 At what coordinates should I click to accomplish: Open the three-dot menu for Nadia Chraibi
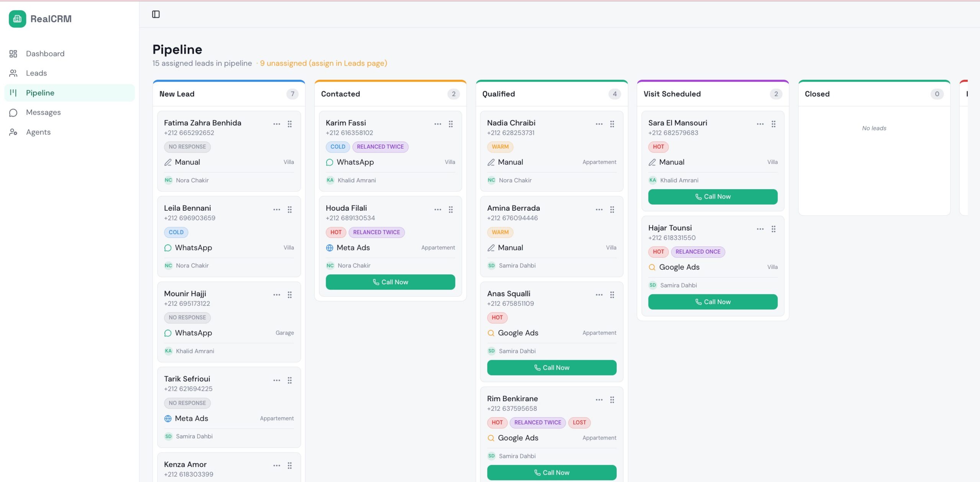[x=599, y=124]
